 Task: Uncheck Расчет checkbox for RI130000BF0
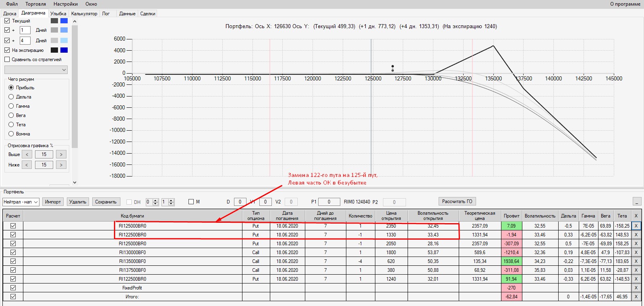[13, 253]
